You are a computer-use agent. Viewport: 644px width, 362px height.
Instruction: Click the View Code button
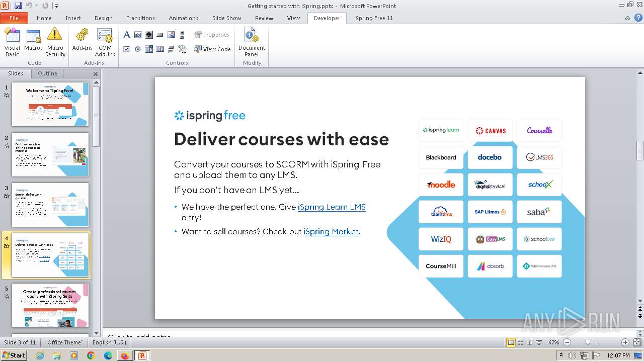coord(212,49)
